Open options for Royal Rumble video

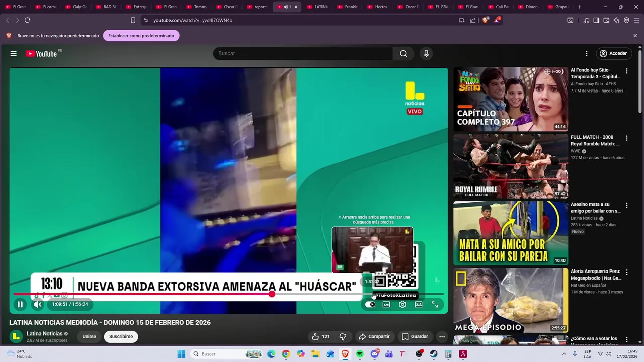pyautogui.click(x=627, y=138)
